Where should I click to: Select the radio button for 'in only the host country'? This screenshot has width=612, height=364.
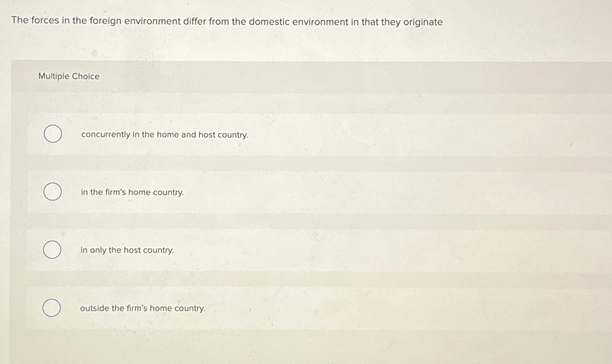[52, 249]
